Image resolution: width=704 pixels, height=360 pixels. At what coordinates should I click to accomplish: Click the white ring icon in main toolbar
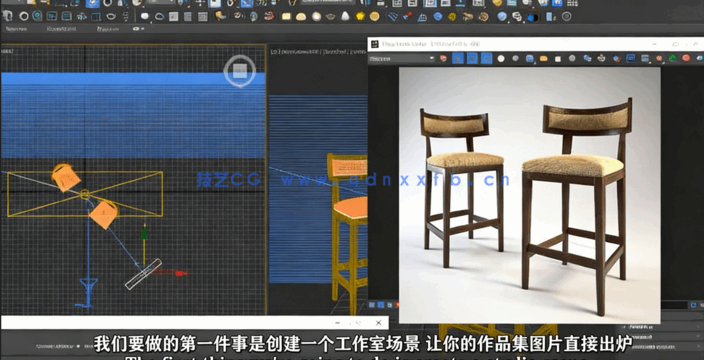pyautogui.click(x=23, y=17)
